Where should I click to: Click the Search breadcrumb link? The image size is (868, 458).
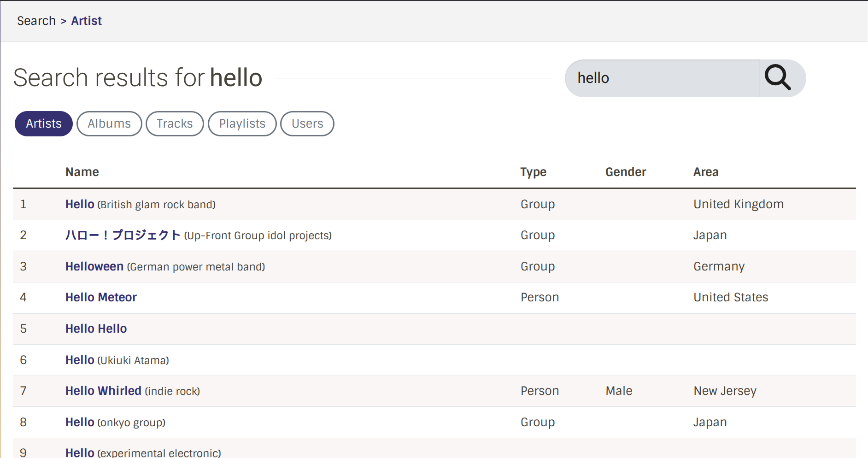click(36, 21)
